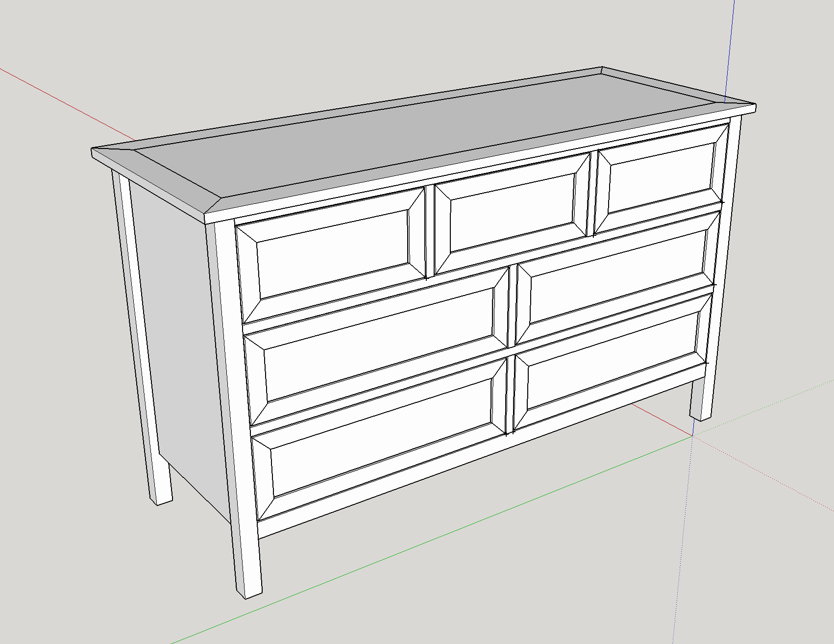
Task: Select the bottom-row right wide drawer panel
Action: coord(613,362)
